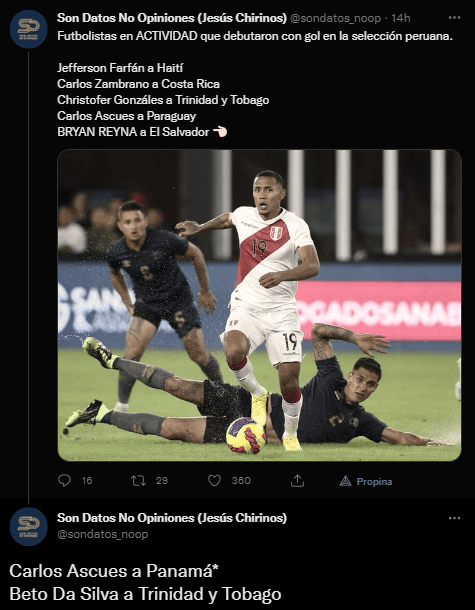Open the football match photo
475x610 pixels.
[259, 305]
